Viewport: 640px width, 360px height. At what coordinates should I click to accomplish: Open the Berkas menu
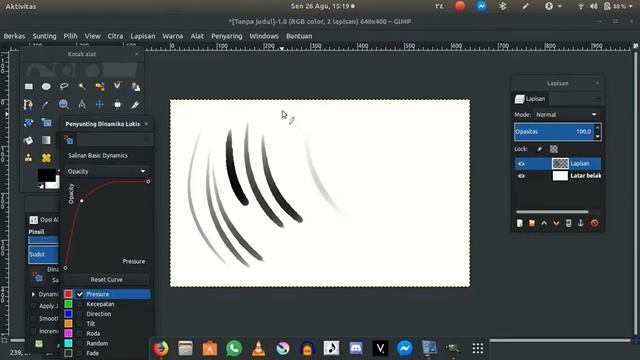tap(14, 36)
